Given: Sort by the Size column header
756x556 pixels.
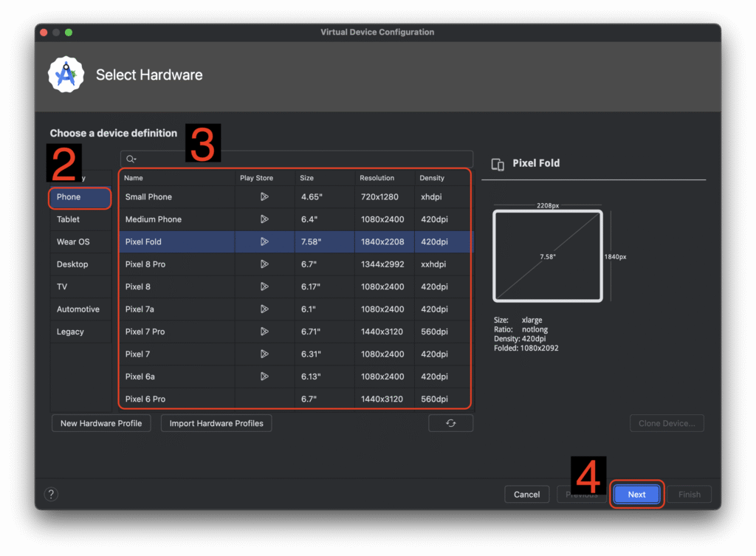Looking at the screenshot, I should click(x=325, y=178).
